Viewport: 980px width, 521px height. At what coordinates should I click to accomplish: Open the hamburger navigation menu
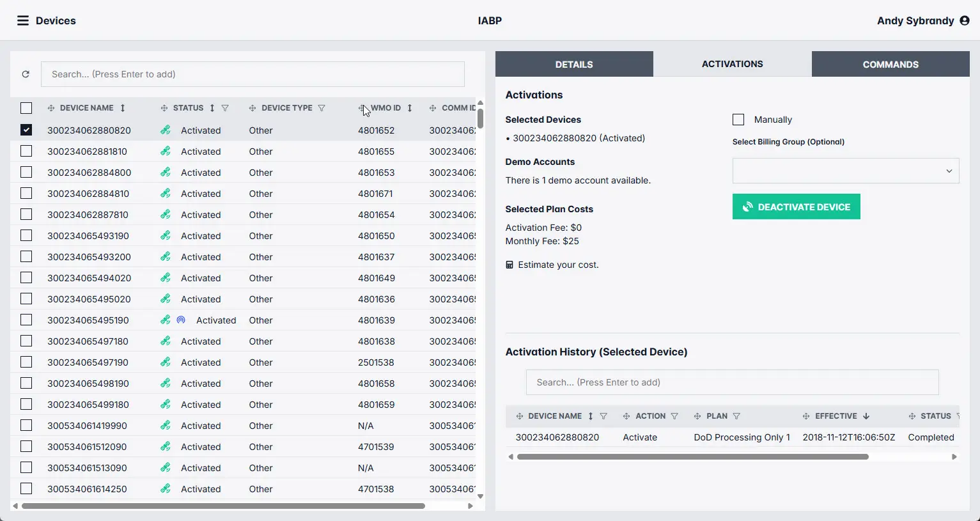click(x=23, y=20)
